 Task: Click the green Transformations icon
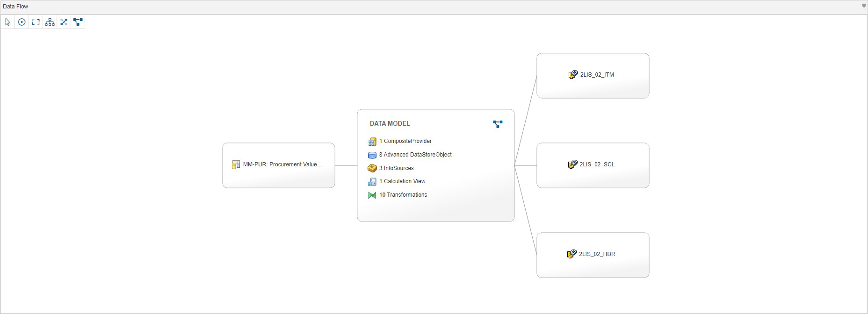click(372, 195)
